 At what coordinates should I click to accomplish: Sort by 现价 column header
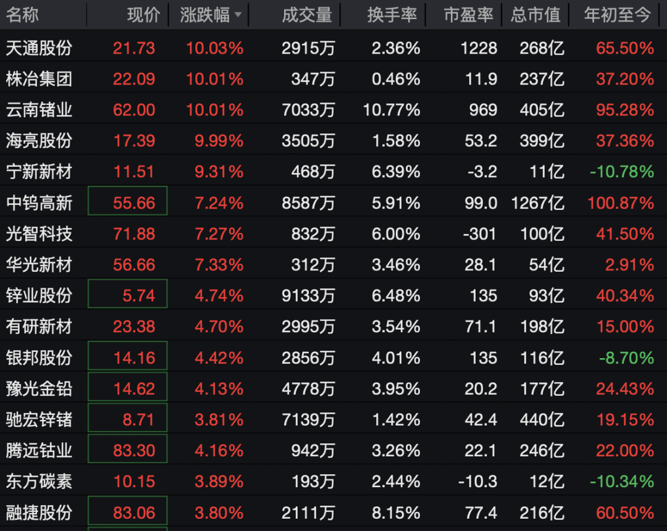pyautogui.click(x=143, y=15)
